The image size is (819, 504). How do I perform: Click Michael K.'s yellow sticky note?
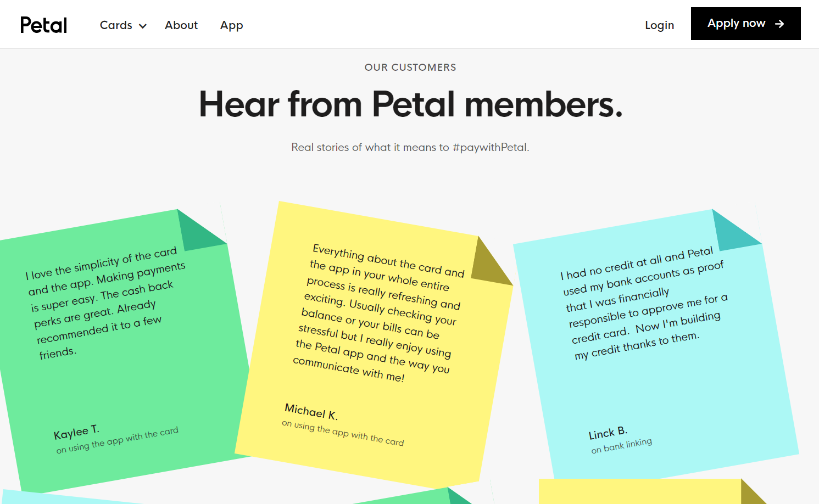click(x=379, y=340)
